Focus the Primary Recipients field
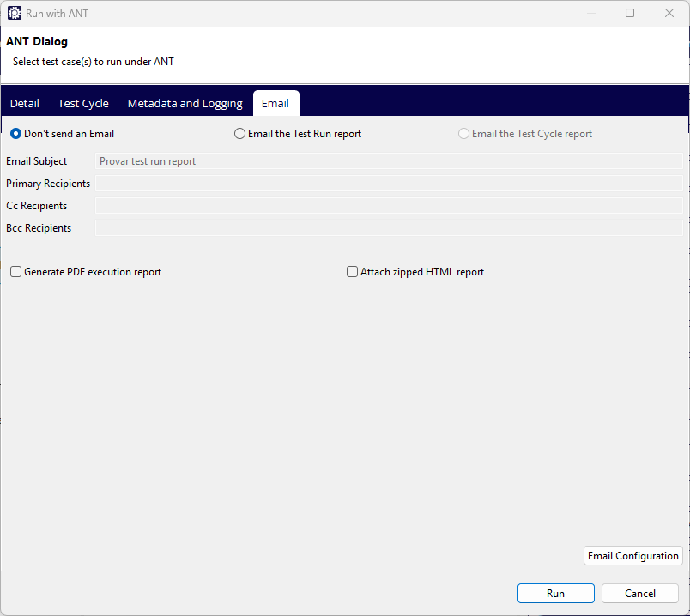This screenshot has height=616, width=690. pyautogui.click(x=388, y=184)
